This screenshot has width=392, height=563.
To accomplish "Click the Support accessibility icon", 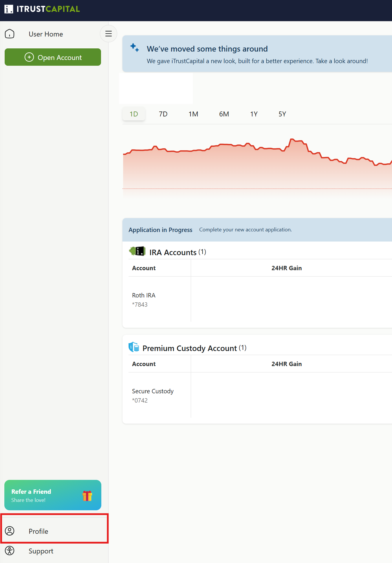I will 10,551.
